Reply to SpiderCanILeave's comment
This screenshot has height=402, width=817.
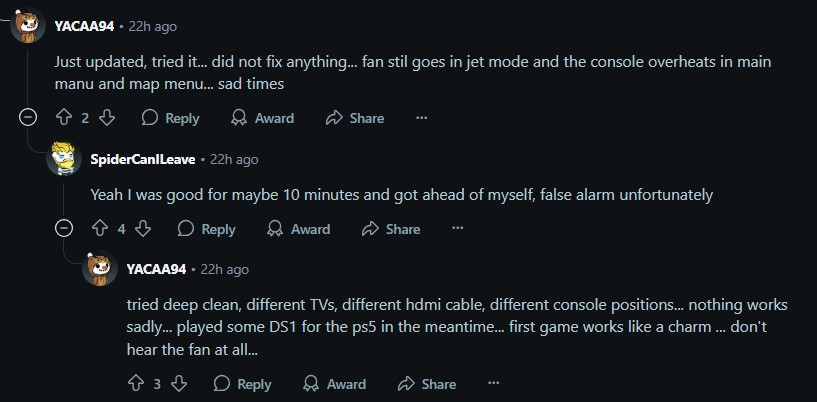coord(206,229)
